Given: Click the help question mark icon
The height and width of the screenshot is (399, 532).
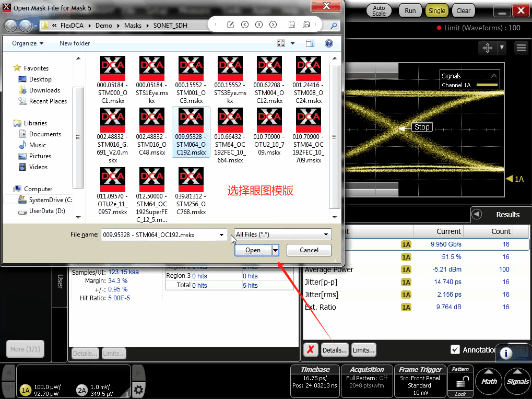Looking at the screenshot, I should (329, 43).
